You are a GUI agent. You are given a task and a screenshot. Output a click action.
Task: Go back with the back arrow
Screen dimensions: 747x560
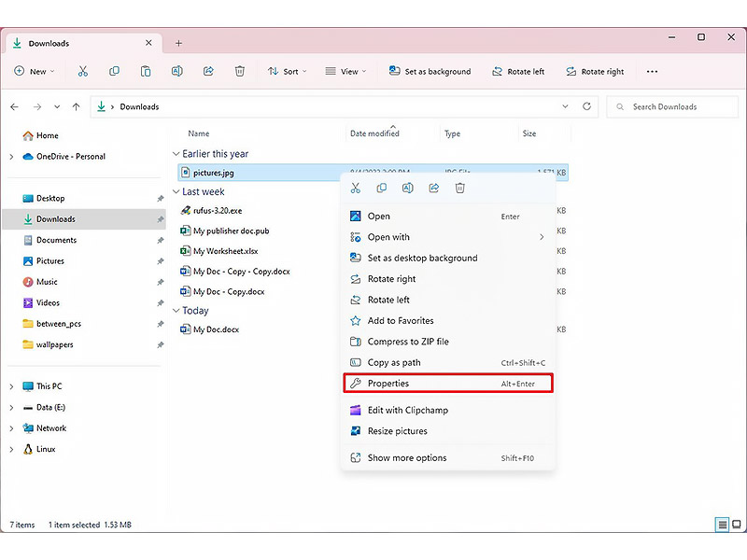tap(14, 106)
